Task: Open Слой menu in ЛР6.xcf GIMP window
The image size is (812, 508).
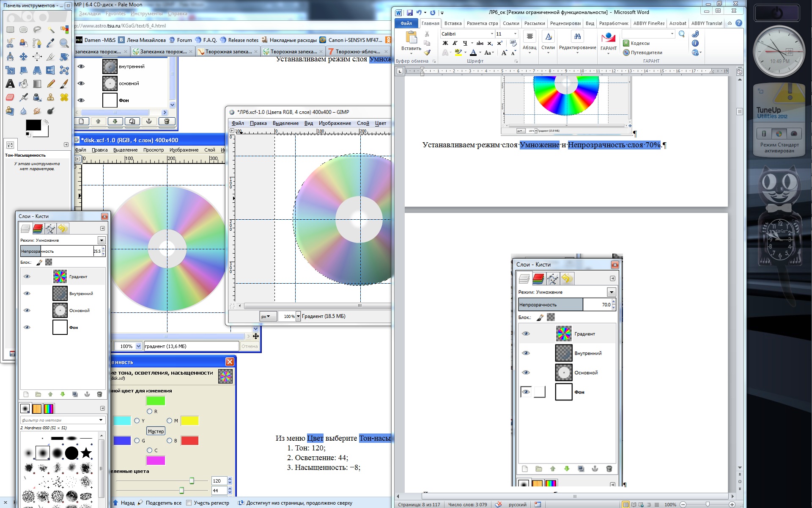Action: (x=363, y=123)
